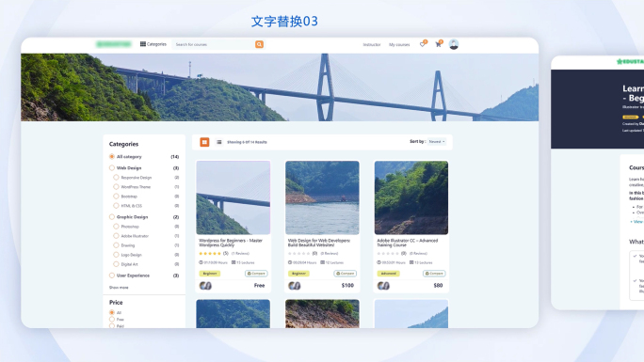Click instructor avatars on Wordpress for Beginners card
644x362 pixels.
[205, 285]
